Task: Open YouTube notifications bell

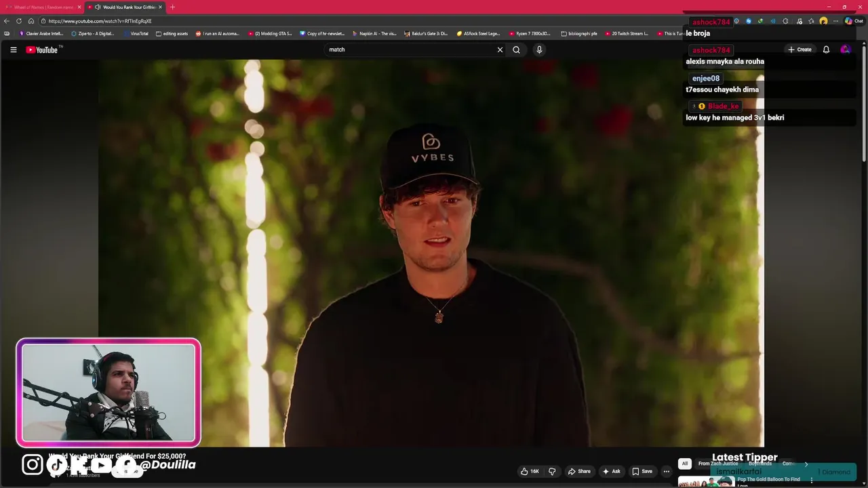Action: point(826,49)
